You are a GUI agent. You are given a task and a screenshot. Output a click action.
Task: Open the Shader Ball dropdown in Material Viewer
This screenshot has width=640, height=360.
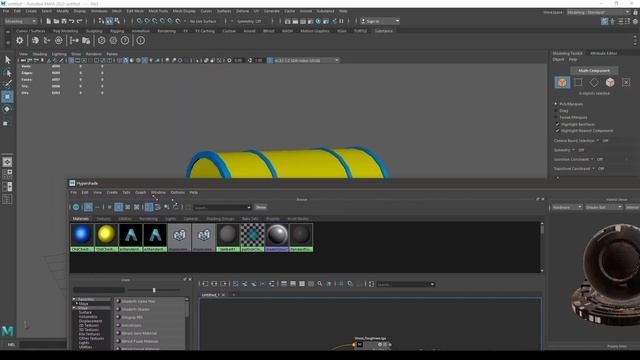(x=604, y=207)
